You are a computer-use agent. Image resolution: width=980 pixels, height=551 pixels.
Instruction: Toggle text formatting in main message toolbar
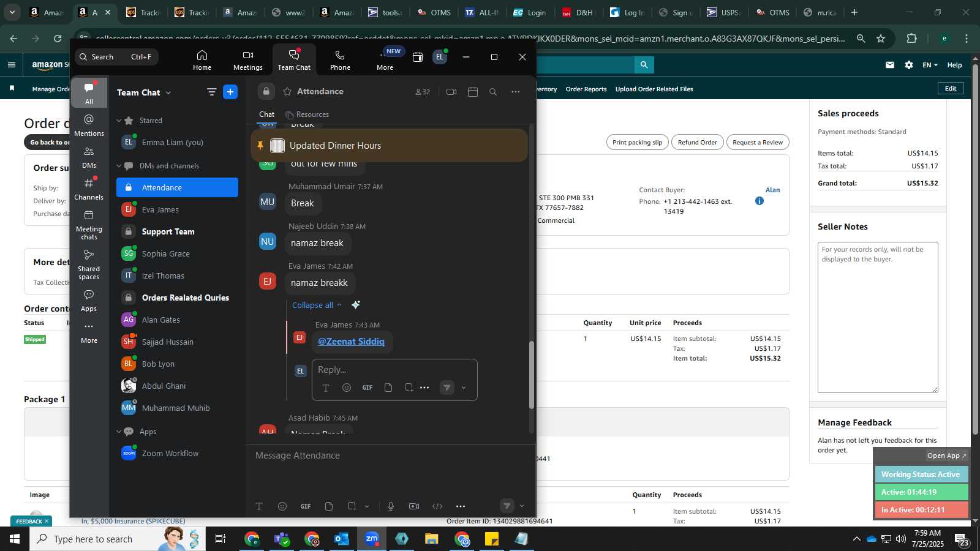259,506
